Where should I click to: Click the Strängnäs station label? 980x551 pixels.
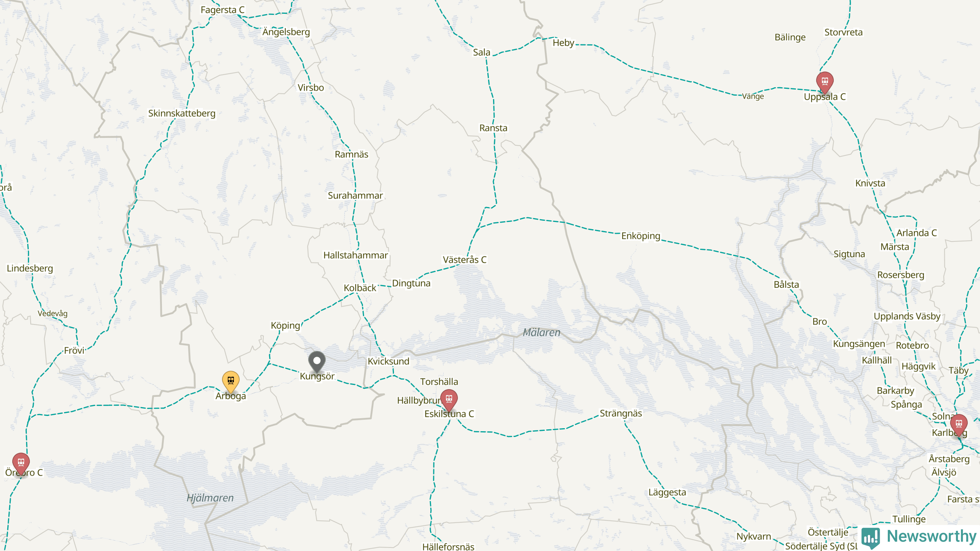(621, 414)
